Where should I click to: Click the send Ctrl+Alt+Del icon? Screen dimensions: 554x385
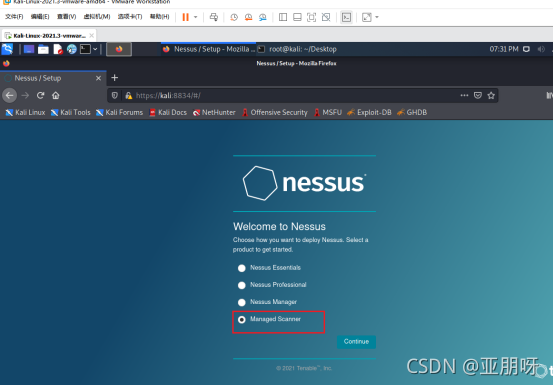click(x=214, y=17)
